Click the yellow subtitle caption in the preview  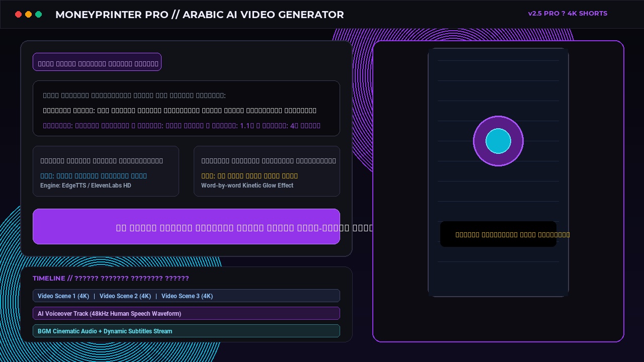pos(513,234)
